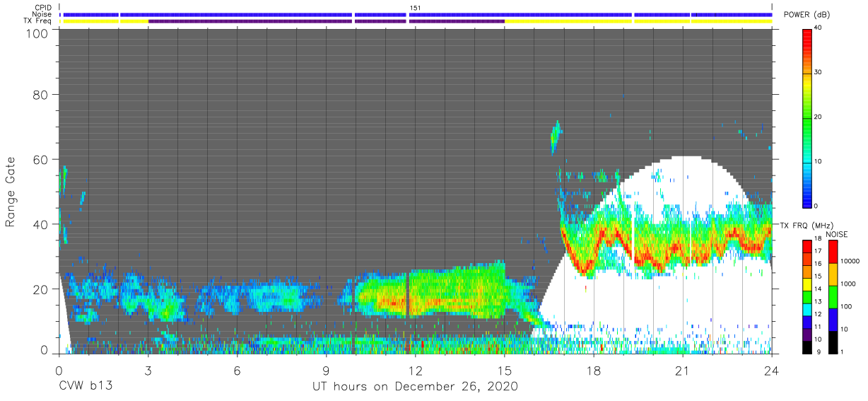The height and width of the screenshot is (401, 868).
Task: Click the POWER (dB) colorbar label
Action: (808, 15)
